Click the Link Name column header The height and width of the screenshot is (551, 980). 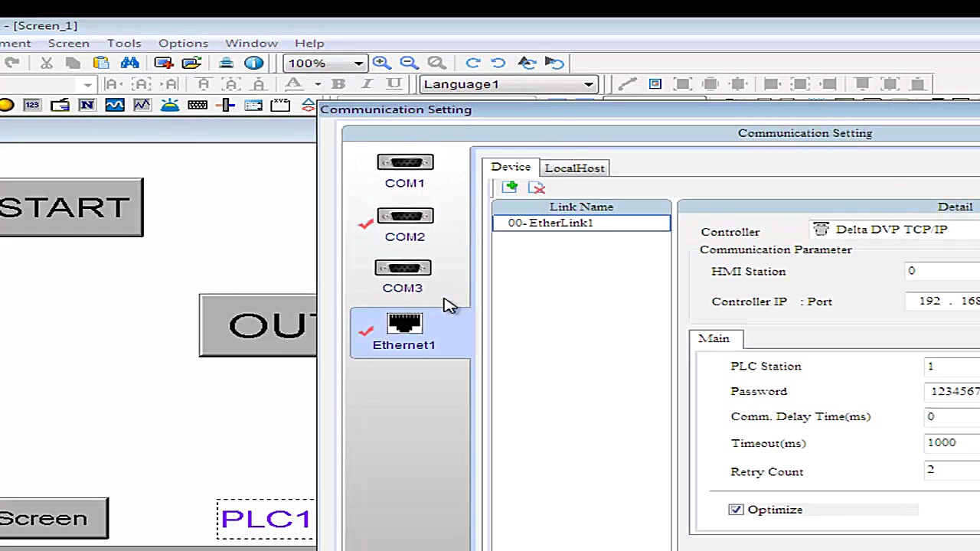581,207
